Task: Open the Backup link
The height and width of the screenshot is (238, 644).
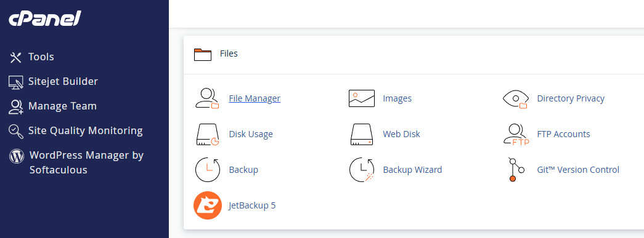Action: 243,170
